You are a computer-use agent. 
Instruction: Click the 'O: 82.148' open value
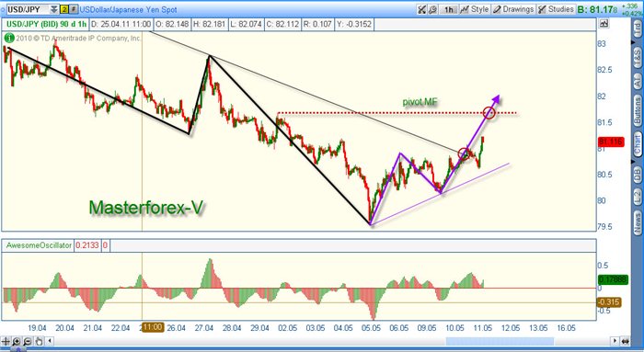172,24
